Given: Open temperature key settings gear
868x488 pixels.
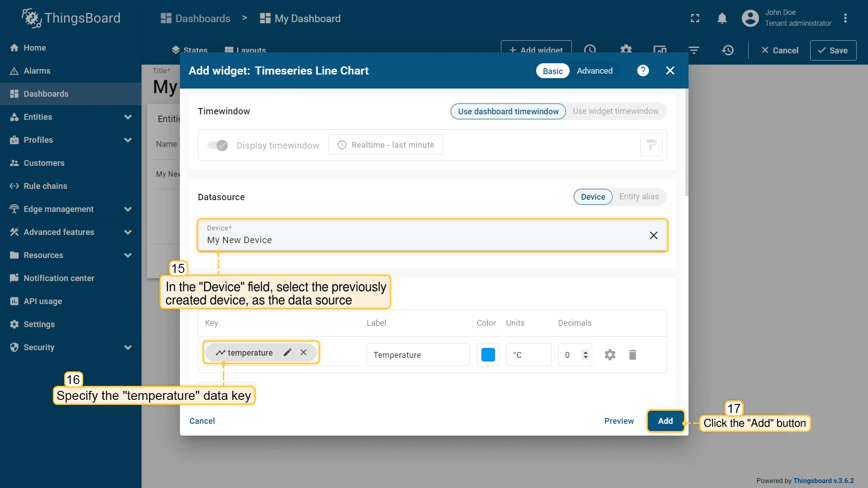Looking at the screenshot, I should [610, 355].
